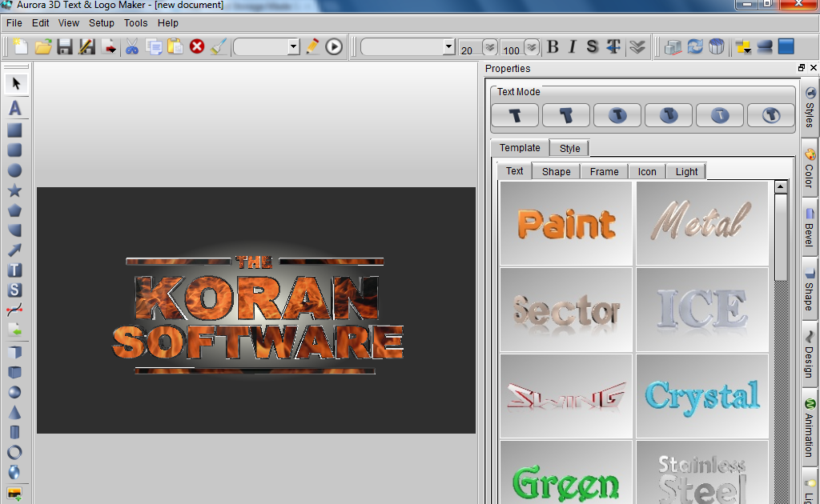
Task: Add an arrow shape
Action: pyautogui.click(x=14, y=250)
